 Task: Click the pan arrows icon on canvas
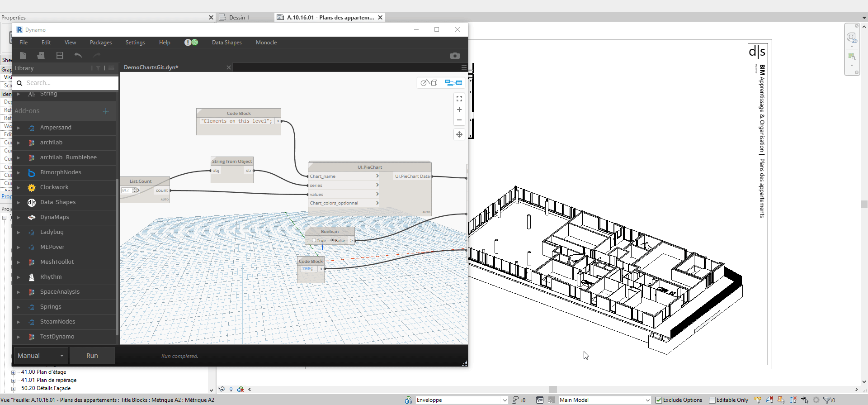click(x=459, y=134)
